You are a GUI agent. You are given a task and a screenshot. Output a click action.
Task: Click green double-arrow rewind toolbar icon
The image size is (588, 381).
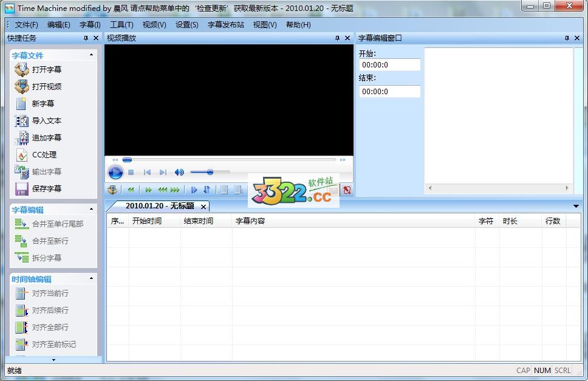tap(131, 190)
